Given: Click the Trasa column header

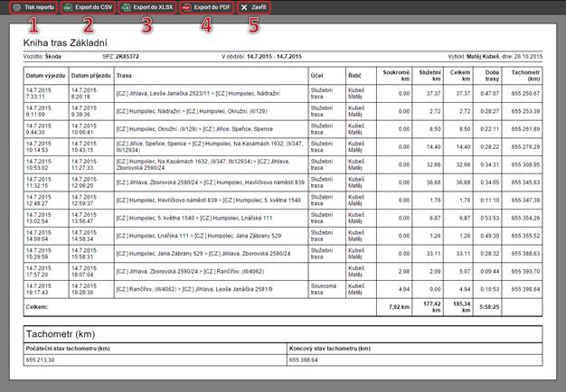Looking at the screenshot, I should [x=124, y=76].
